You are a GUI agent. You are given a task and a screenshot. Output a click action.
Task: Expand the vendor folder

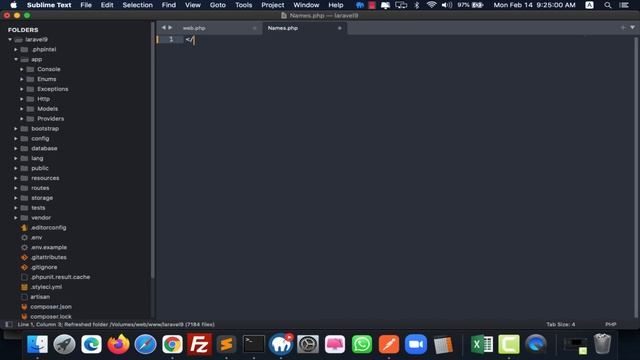[16, 218]
